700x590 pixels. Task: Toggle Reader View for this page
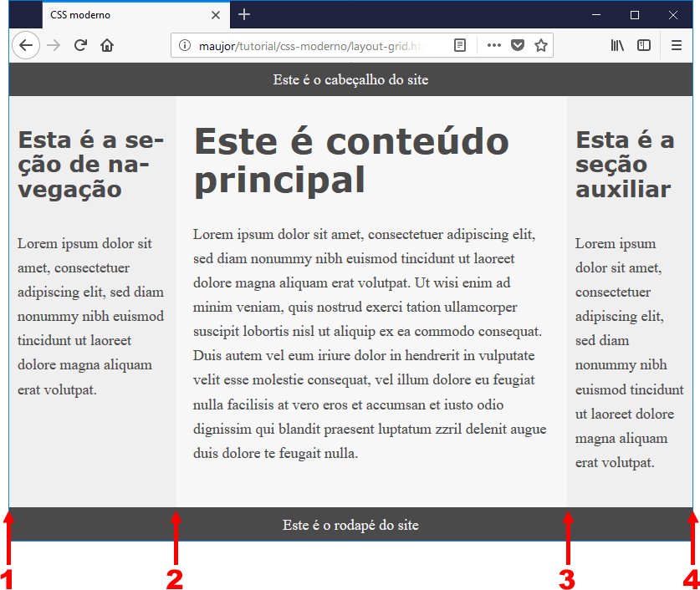pyautogui.click(x=460, y=45)
